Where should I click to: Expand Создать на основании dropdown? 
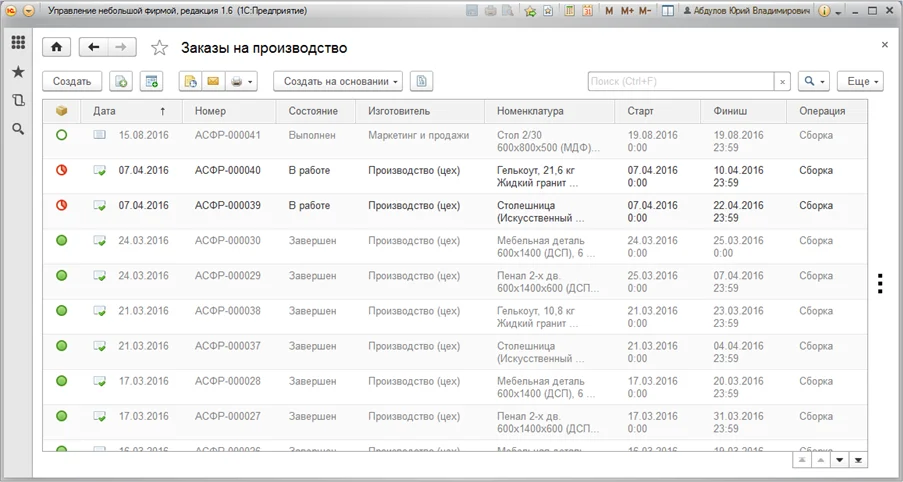click(x=337, y=82)
